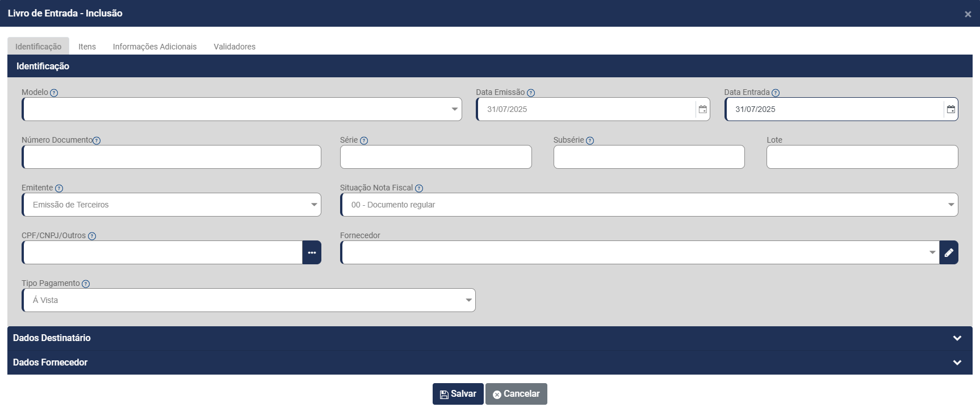Expand the Dados Destinatário section
Viewport: 980px width, 407px height.
coord(490,338)
